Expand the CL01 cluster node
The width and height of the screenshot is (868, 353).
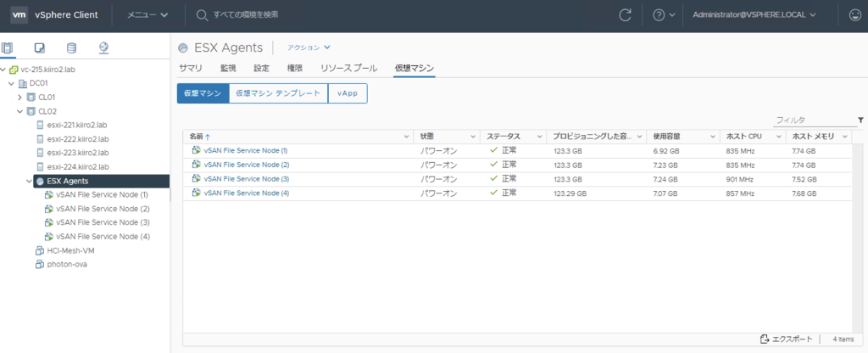click(x=20, y=98)
